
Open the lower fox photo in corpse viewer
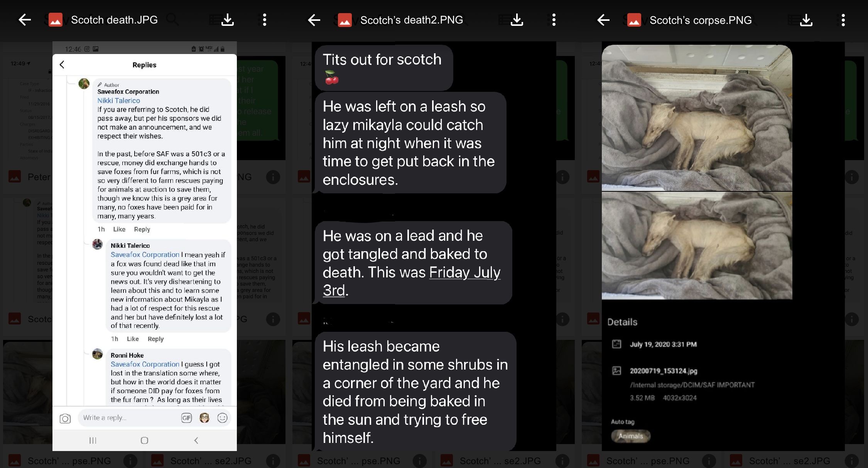697,246
